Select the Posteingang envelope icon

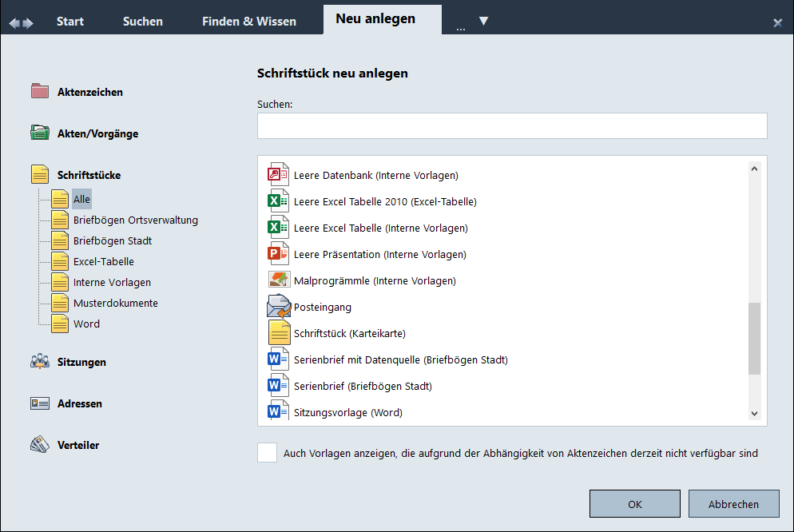tap(279, 307)
